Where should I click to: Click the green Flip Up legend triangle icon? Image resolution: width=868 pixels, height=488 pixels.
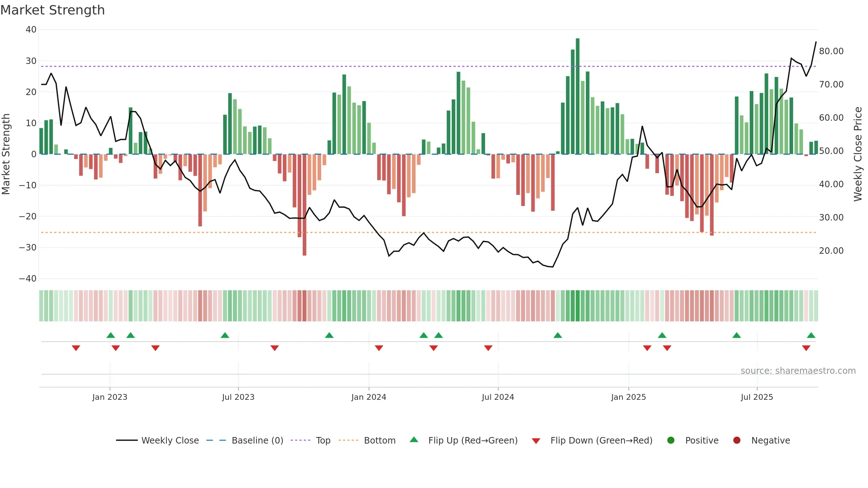click(x=414, y=440)
